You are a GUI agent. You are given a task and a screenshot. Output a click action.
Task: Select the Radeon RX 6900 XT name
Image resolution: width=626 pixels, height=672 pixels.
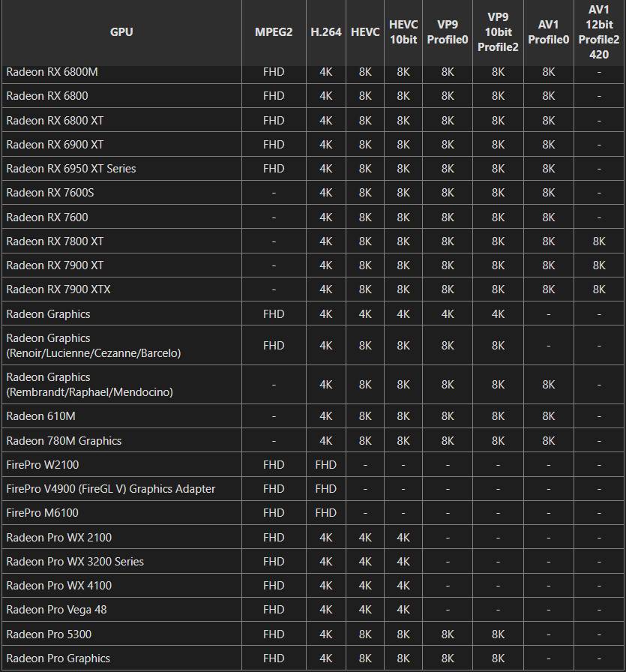(x=55, y=145)
